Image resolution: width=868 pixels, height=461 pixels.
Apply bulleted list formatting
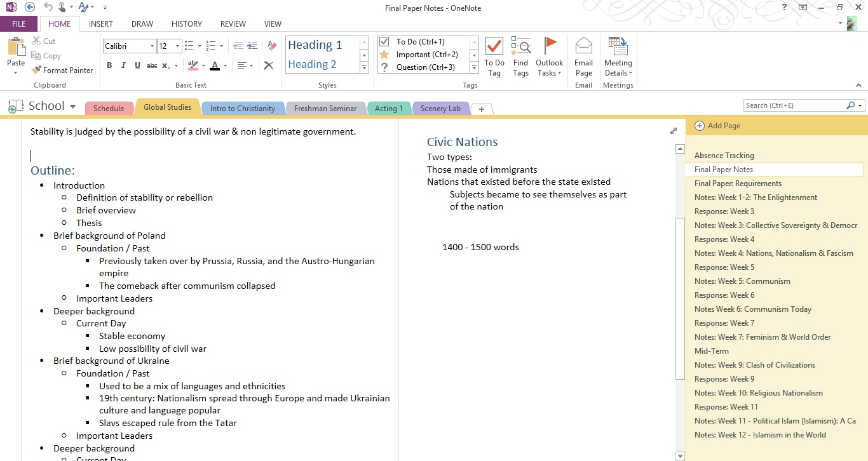pyautogui.click(x=189, y=46)
